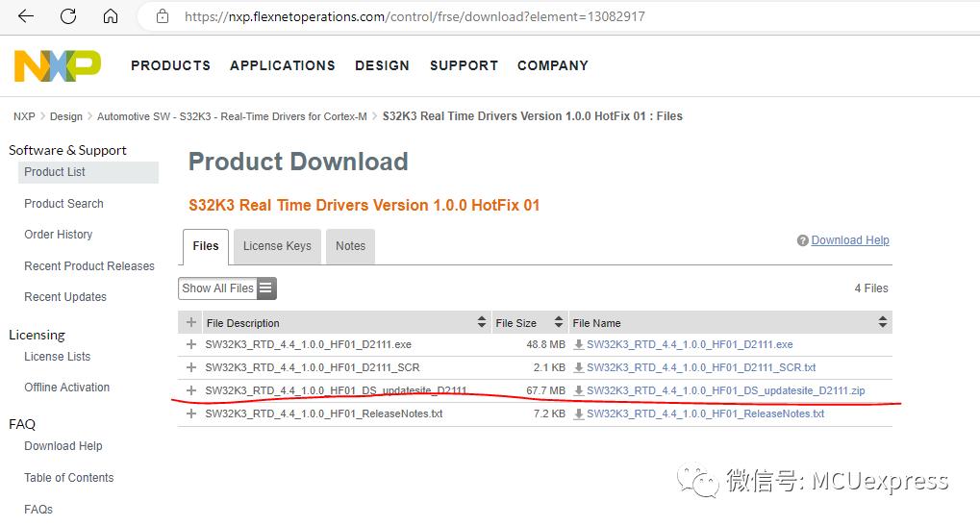Click Design in the breadcrumb
Screen dimensions: 980x526
66,116
